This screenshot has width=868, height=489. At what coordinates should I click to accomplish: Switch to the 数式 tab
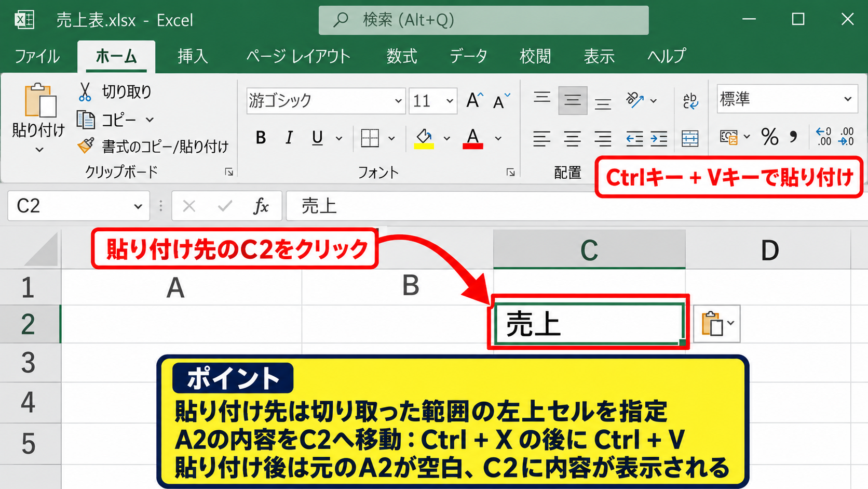pos(402,56)
